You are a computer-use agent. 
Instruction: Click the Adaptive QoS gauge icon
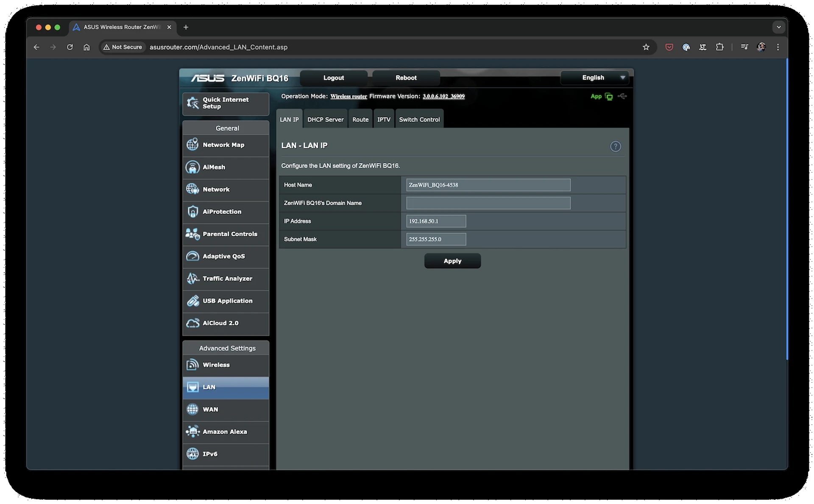(x=192, y=256)
